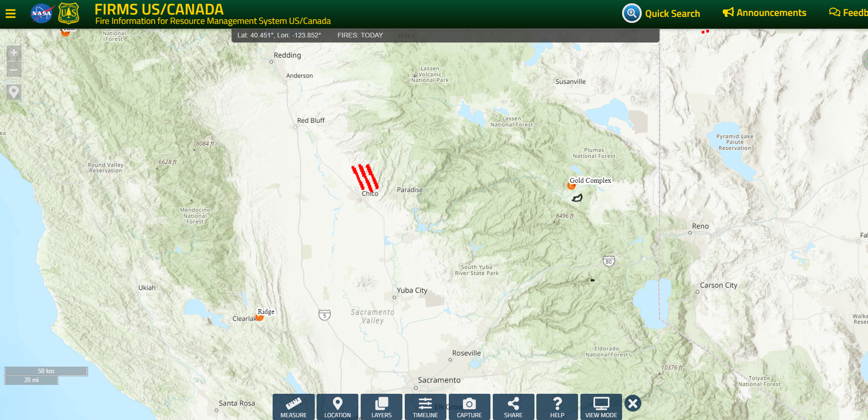Click the FIRES: TODAY status text
Screen dimensions: 868x420
(360, 35)
